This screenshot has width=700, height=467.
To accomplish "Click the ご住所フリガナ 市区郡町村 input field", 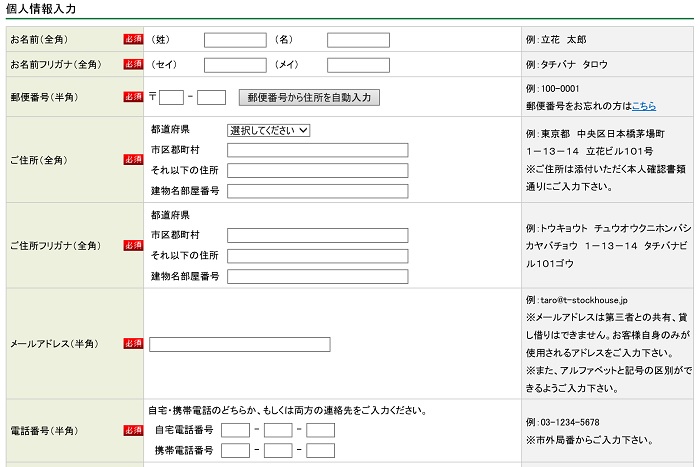I will pos(317,235).
